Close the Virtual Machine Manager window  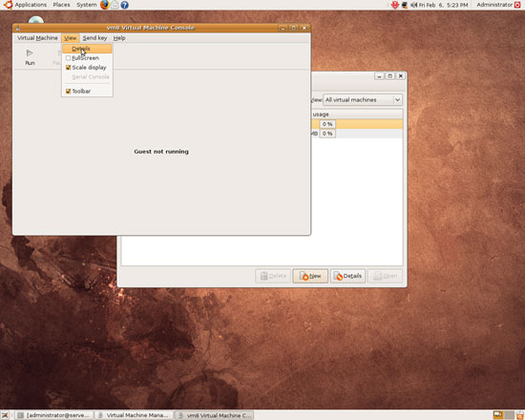pyautogui.click(x=401, y=76)
